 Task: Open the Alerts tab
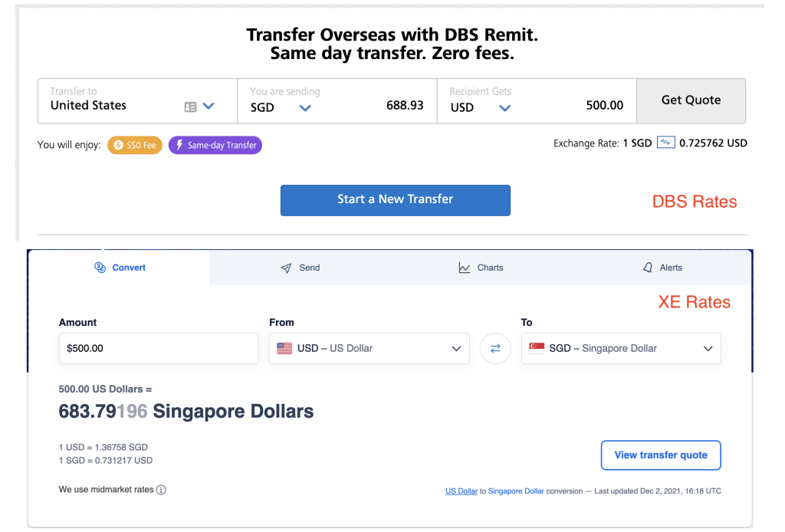pos(662,268)
